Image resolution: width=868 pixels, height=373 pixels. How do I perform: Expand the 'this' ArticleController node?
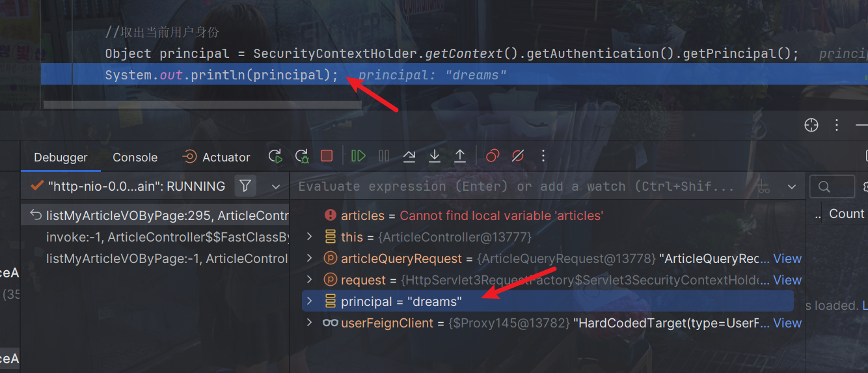310,237
